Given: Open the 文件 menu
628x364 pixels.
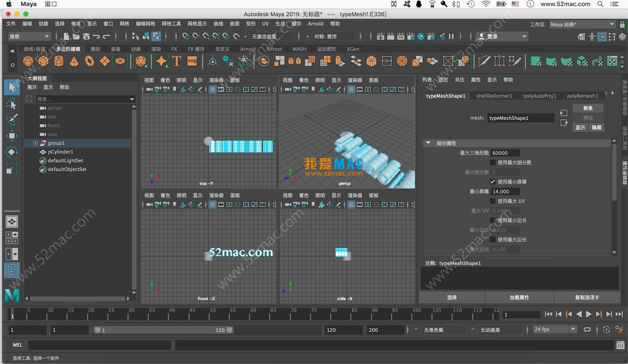Looking at the screenshot, I should tap(11, 24).
